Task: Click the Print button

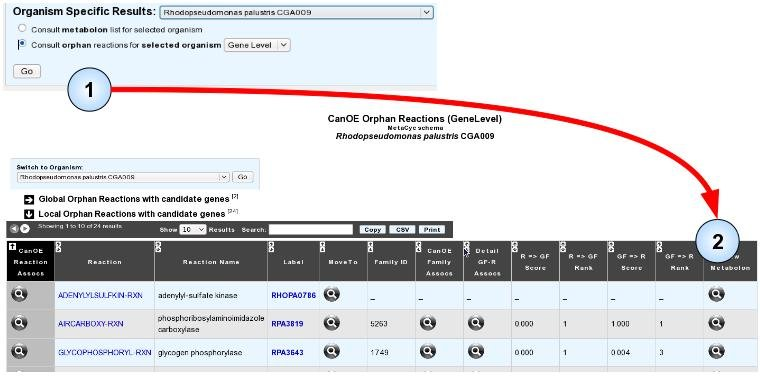Action: coord(432,230)
